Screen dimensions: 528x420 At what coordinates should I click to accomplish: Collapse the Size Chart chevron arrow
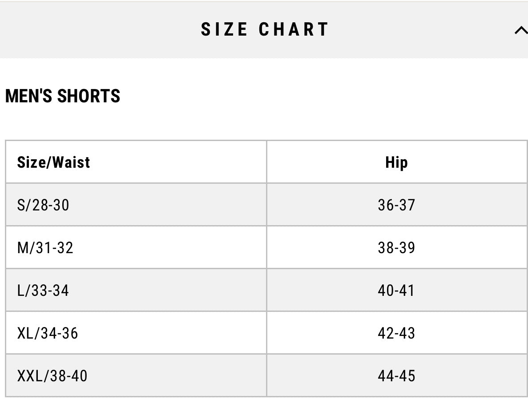tap(520, 31)
